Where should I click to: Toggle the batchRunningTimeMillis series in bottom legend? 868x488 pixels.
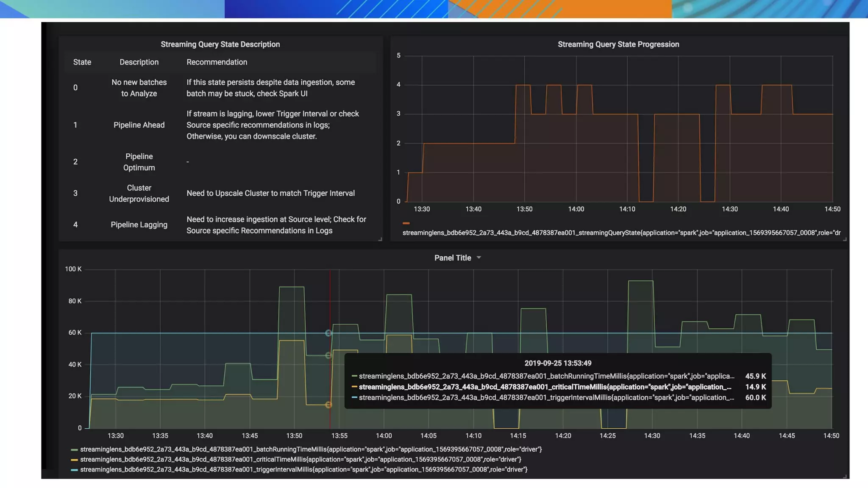pyautogui.click(x=311, y=449)
